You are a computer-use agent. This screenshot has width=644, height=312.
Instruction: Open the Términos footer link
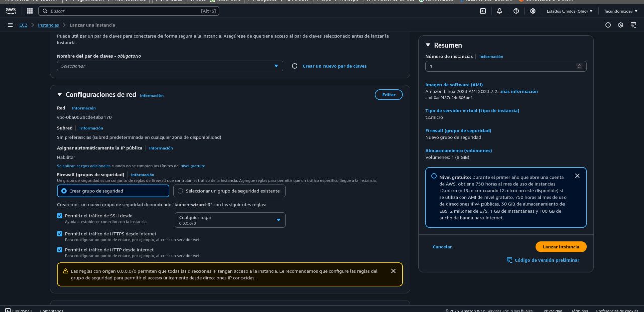[x=579, y=310]
